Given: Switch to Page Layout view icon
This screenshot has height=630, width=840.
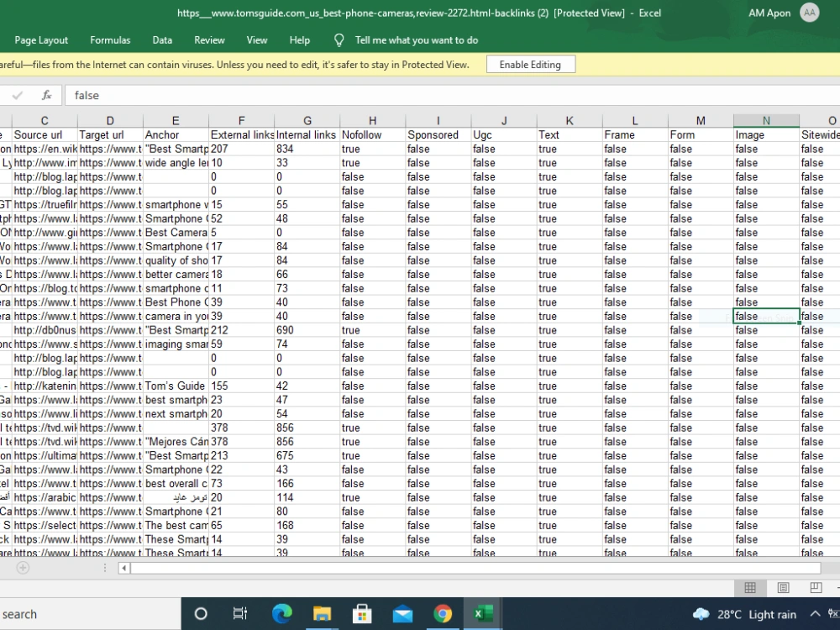Looking at the screenshot, I should click(x=783, y=588).
